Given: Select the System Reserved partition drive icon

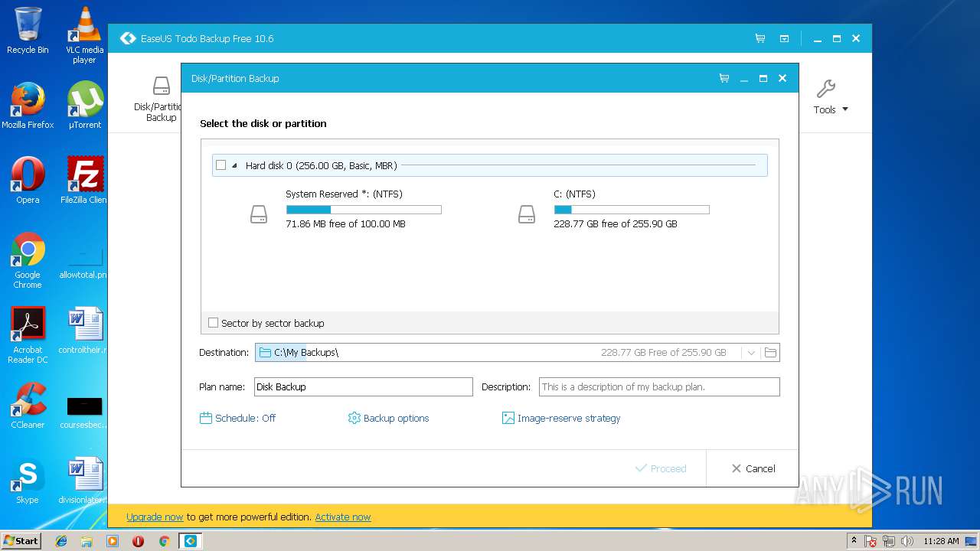Looking at the screenshot, I should (x=259, y=215).
